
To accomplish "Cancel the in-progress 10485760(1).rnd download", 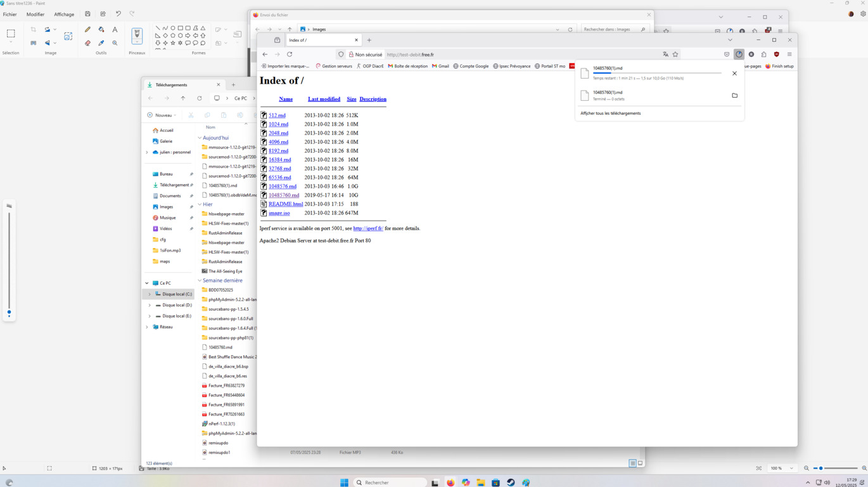I will (x=734, y=74).
